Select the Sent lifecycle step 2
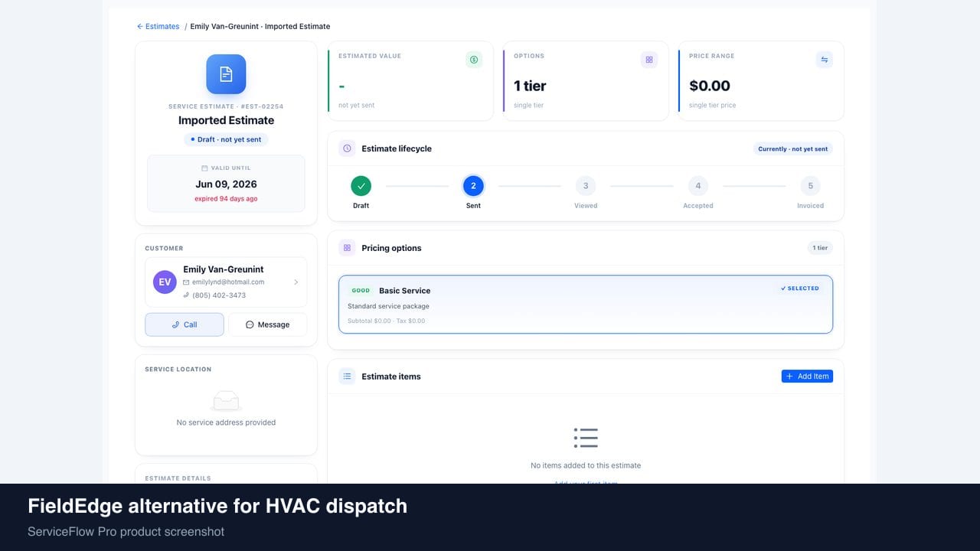Viewport: 980px width, 551px height. [473, 186]
